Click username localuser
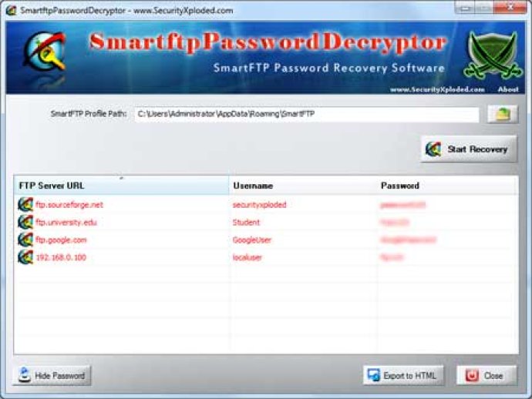 pyautogui.click(x=247, y=257)
